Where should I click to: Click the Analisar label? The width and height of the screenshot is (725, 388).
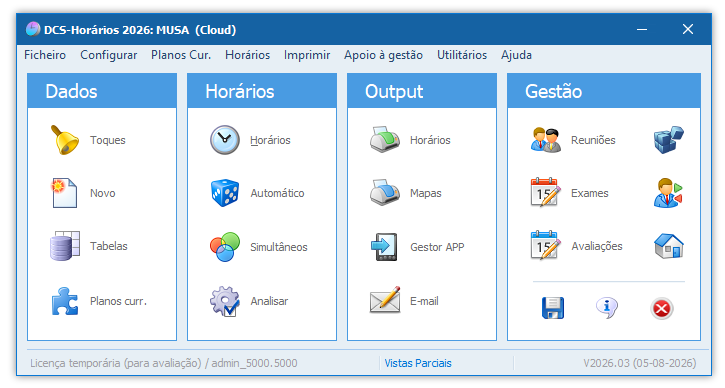[x=269, y=301]
